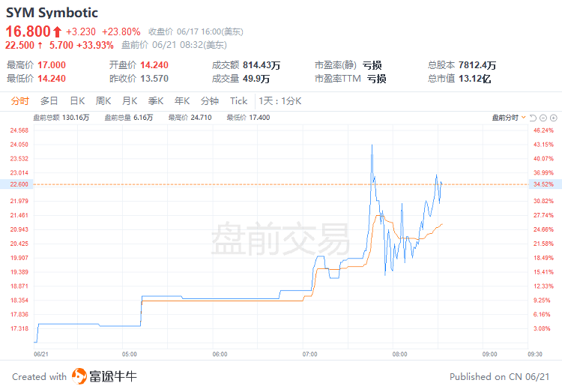Expand the 盘前分时 dropdown
The width and height of the screenshot is (562, 392).
tap(509, 118)
